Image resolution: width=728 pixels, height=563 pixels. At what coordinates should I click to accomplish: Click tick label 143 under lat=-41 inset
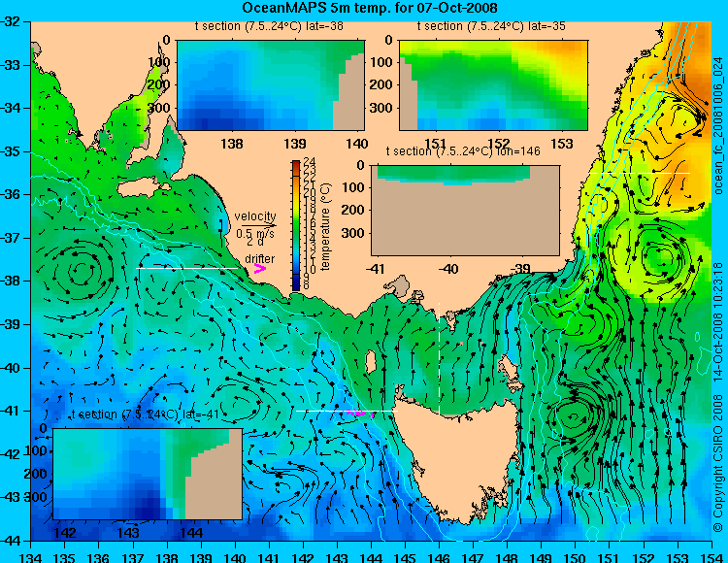point(128,533)
